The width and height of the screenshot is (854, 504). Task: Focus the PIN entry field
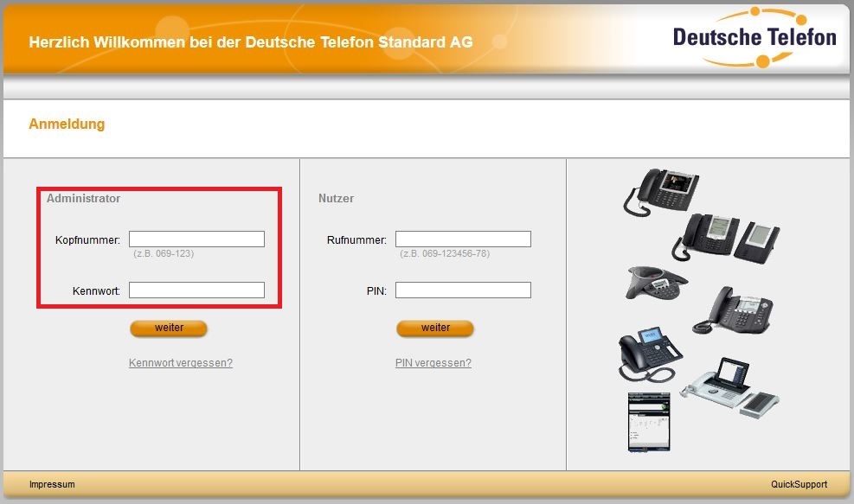point(463,290)
